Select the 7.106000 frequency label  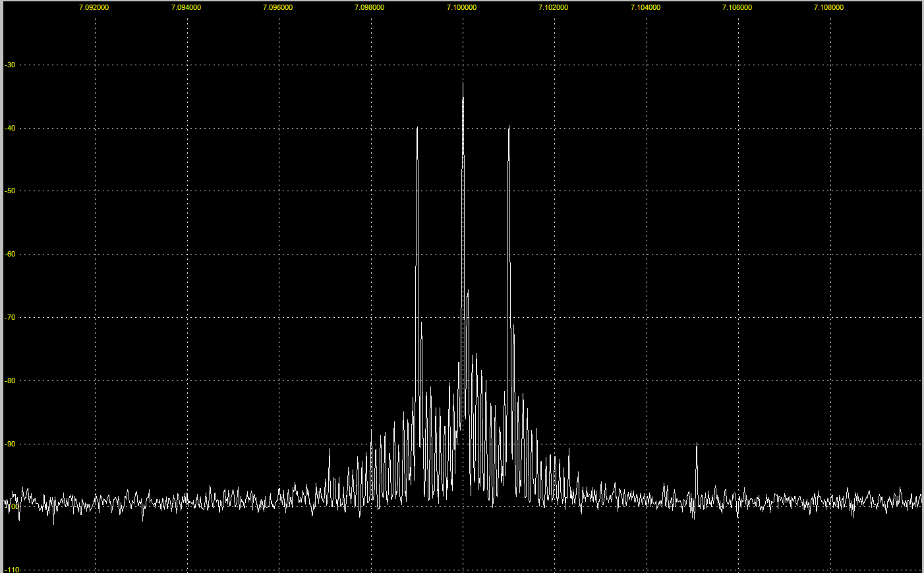coord(737,7)
